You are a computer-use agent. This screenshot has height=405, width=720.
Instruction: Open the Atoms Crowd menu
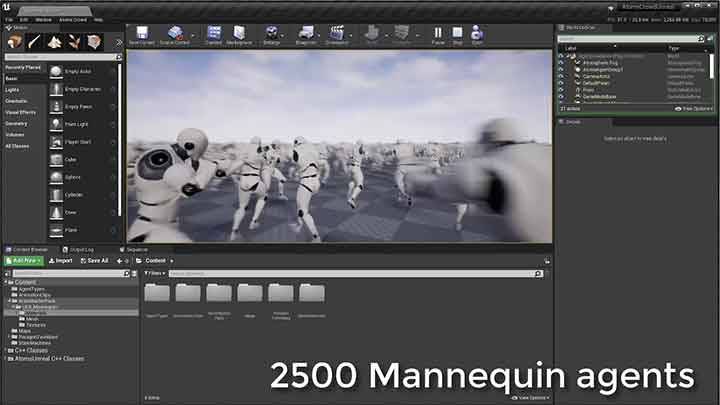(x=73, y=20)
